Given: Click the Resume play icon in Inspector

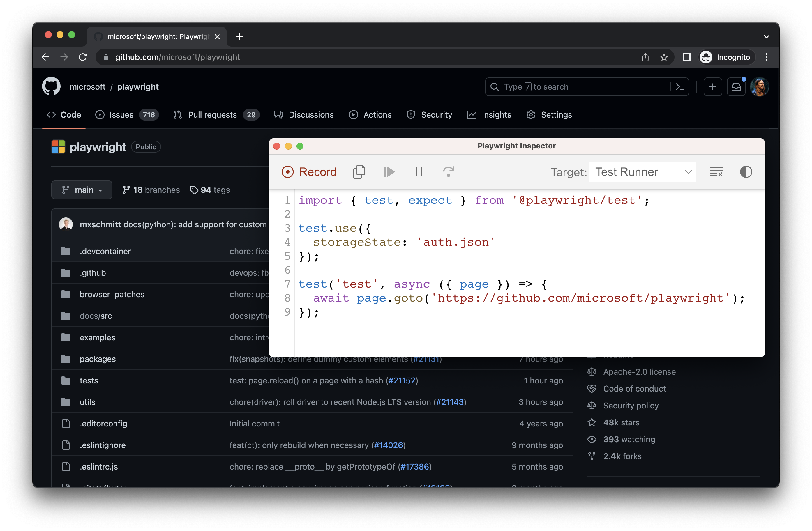Looking at the screenshot, I should [x=389, y=172].
